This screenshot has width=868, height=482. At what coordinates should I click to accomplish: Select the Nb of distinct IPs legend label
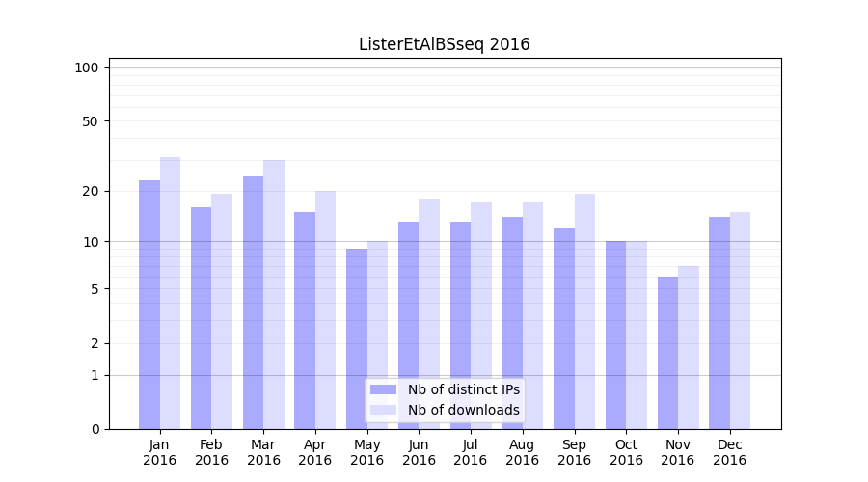[463, 389]
